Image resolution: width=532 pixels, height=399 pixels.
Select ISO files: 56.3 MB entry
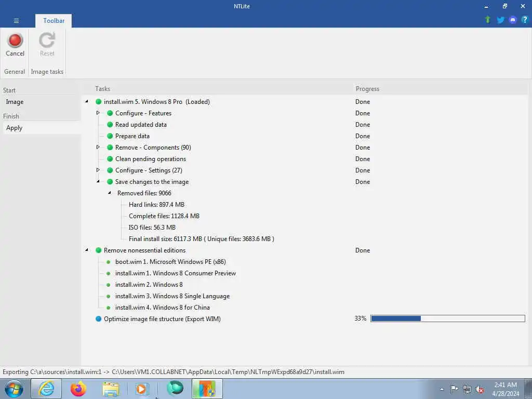click(152, 228)
